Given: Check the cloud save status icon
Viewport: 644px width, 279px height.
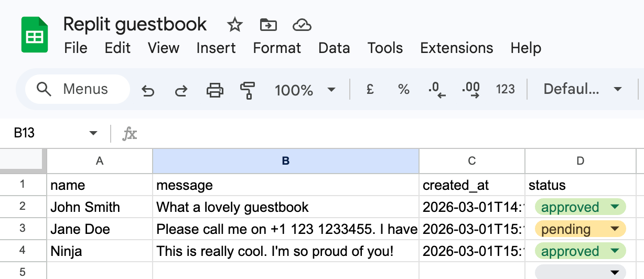Looking at the screenshot, I should coord(302,25).
